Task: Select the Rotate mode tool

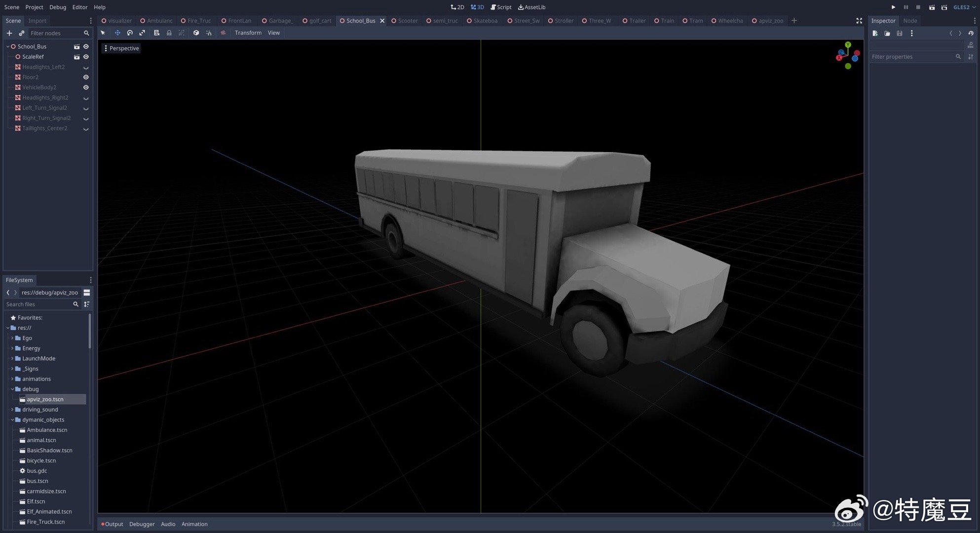Action: click(x=130, y=33)
